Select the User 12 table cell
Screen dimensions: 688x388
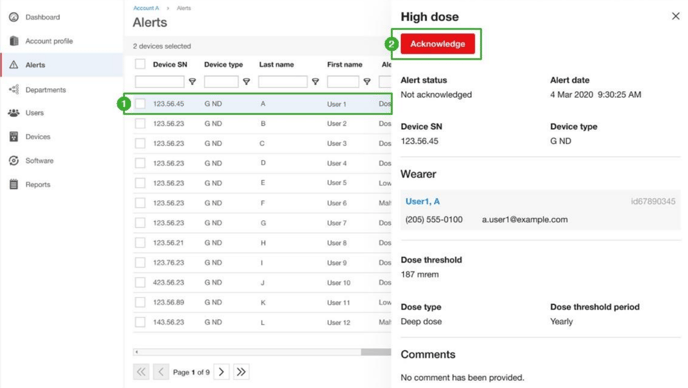pos(339,323)
